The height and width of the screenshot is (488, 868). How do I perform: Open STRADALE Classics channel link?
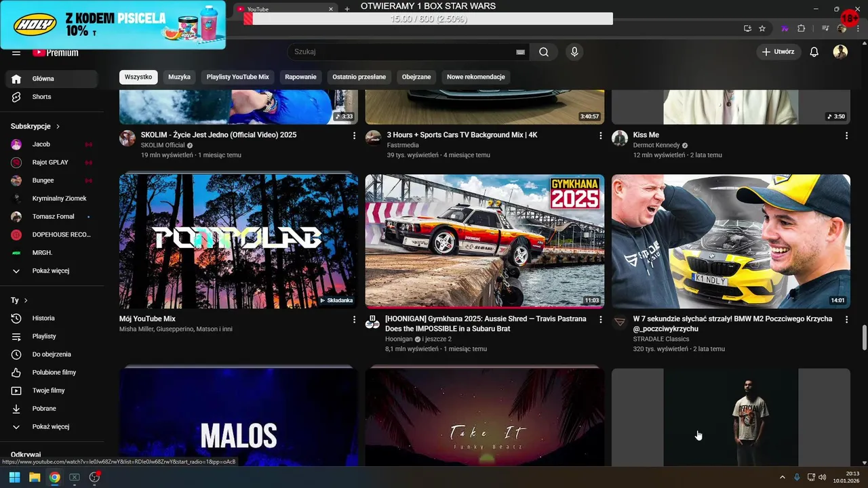click(x=661, y=339)
